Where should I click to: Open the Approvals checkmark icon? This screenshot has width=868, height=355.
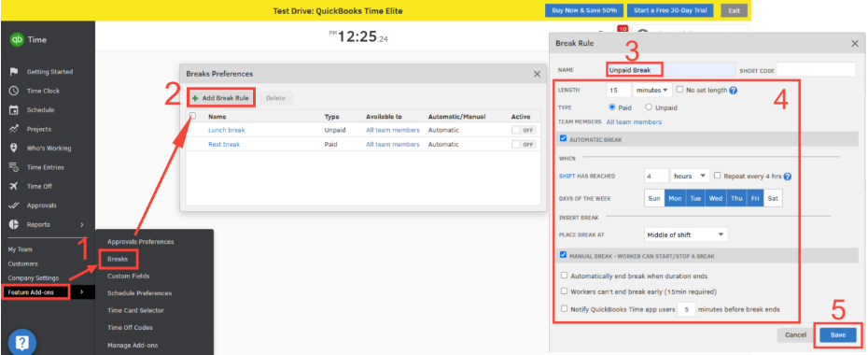(x=14, y=206)
